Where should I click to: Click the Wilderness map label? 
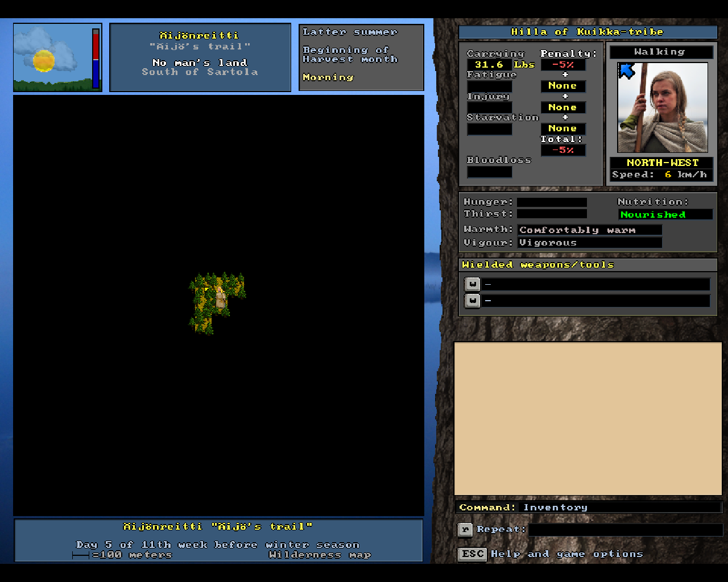[320, 555]
